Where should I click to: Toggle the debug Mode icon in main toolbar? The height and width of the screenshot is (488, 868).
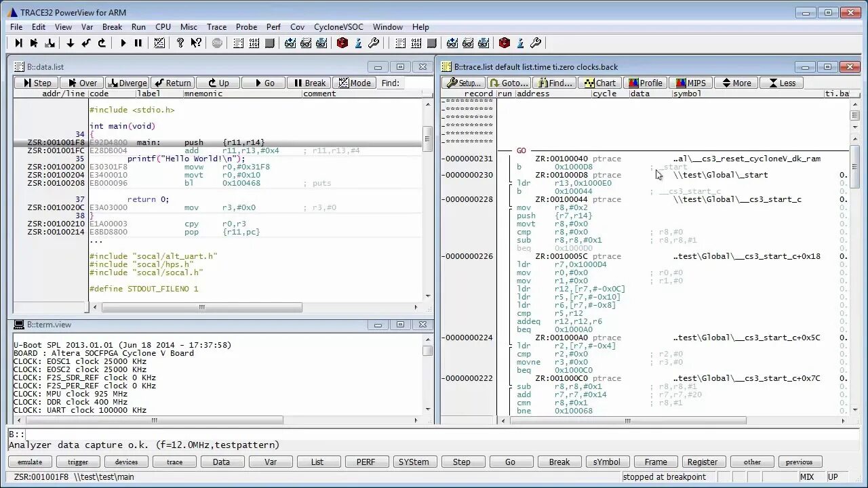159,43
